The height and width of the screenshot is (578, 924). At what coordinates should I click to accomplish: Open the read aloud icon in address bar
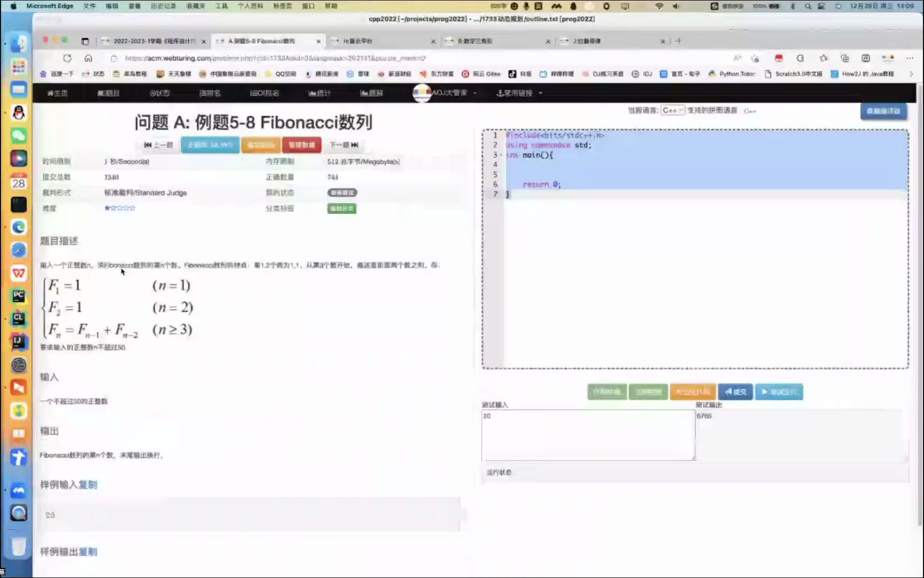(x=737, y=58)
